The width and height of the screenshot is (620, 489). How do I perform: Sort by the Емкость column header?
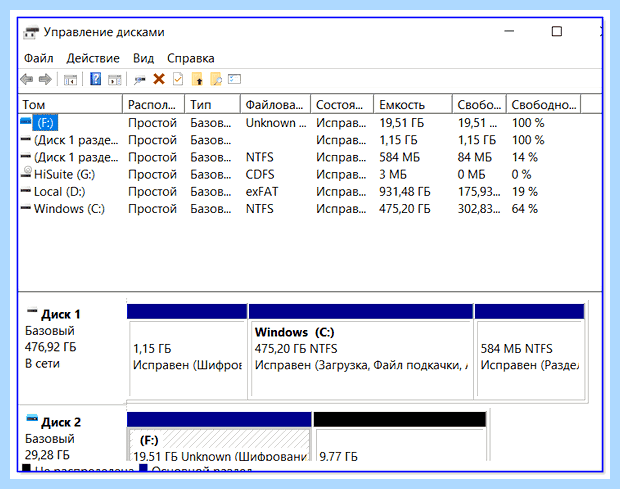(412, 104)
